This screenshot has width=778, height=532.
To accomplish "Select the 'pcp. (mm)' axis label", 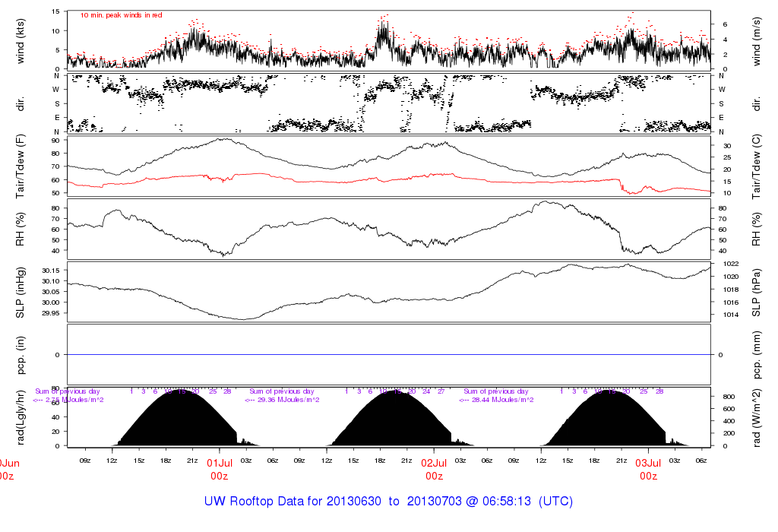I will click(x=756, y=356).
